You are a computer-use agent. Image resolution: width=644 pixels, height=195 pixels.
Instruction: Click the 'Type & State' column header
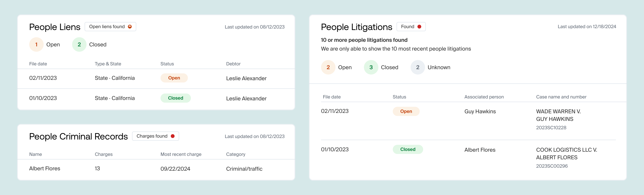[x=108, y=64]
